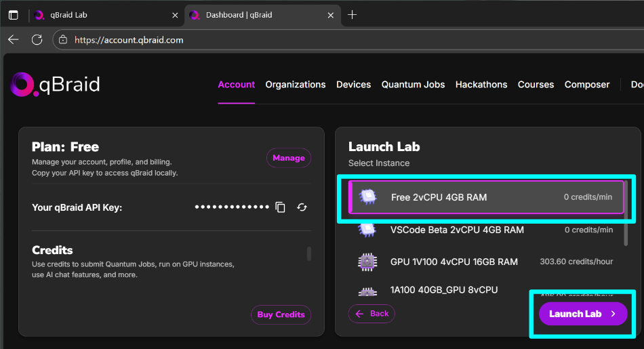Click the Credits panel scrollbar
Screen dimensions: 644x349
coord(309,253)
